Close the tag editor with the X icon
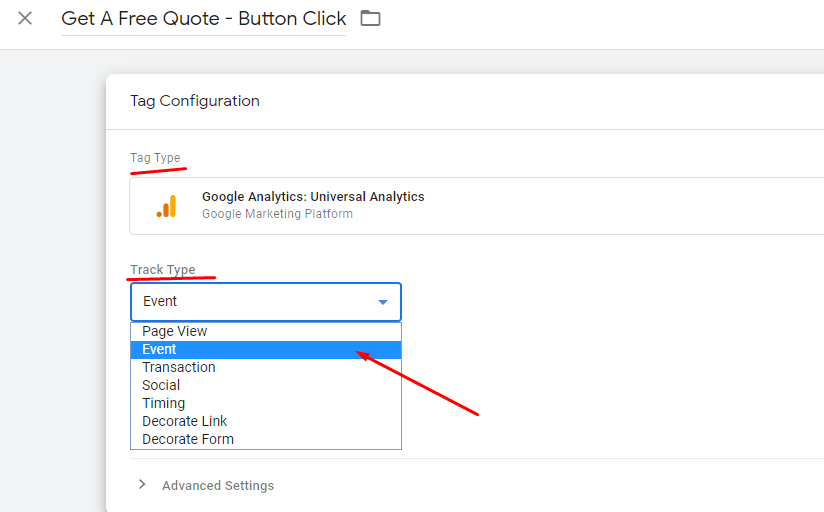Screen dimensions: 824x512 point(25,18)
